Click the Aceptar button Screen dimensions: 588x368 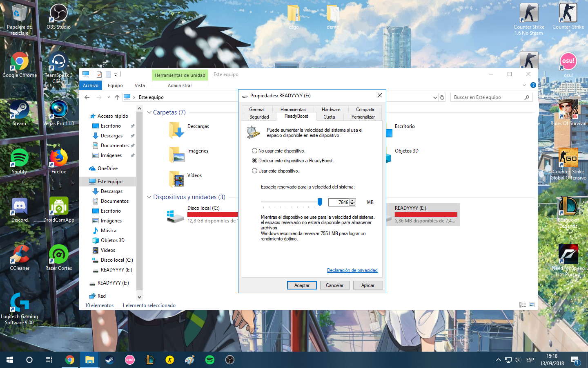point(302,285)
